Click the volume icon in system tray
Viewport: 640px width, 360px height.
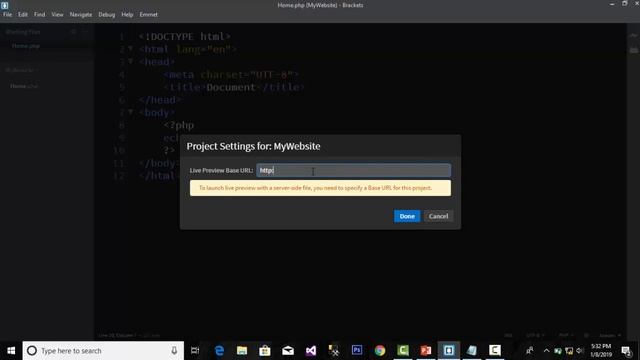click(580, 351)
